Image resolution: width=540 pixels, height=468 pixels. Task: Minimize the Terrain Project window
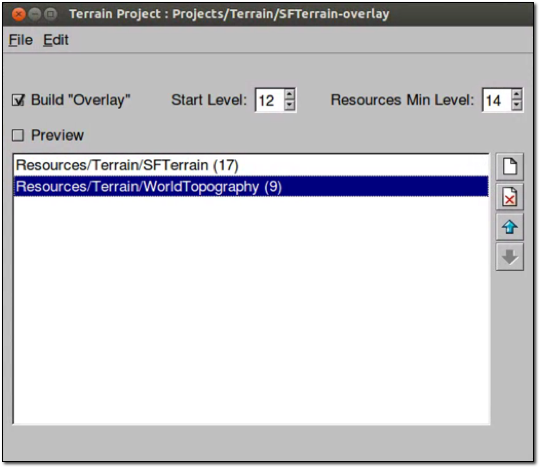click(34, 14)
